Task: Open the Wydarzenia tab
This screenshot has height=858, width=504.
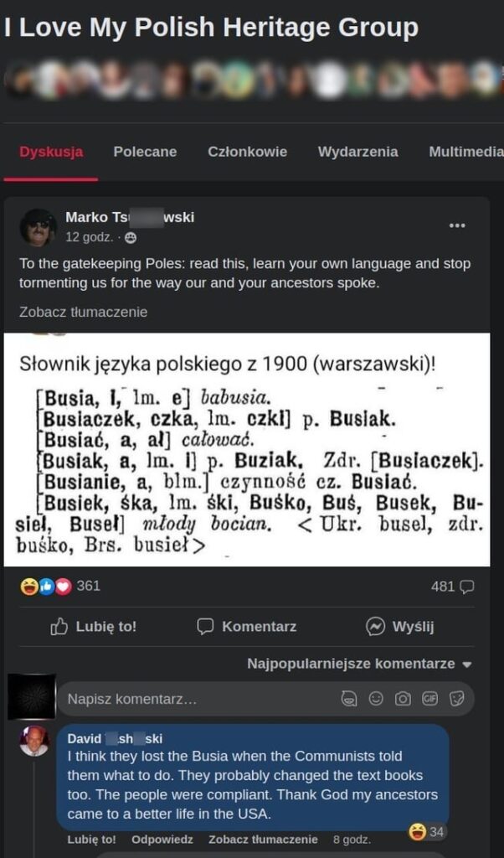Action: (x=358, y=152)
